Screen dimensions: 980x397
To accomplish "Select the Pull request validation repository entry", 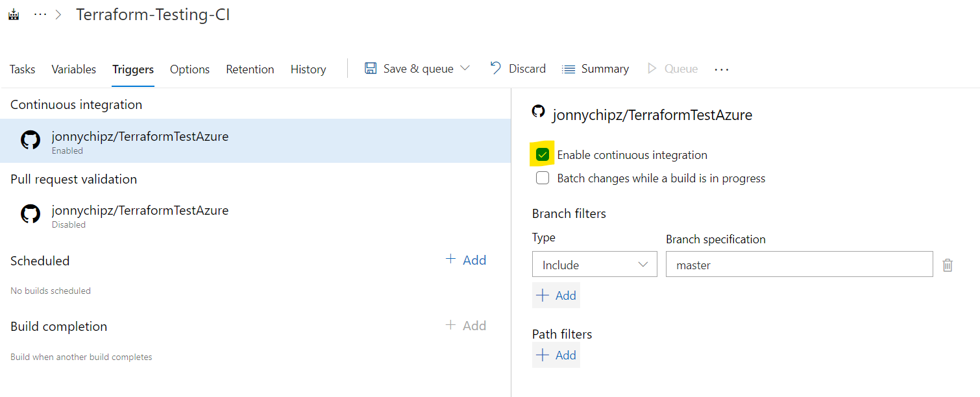I will pos(140,215).
